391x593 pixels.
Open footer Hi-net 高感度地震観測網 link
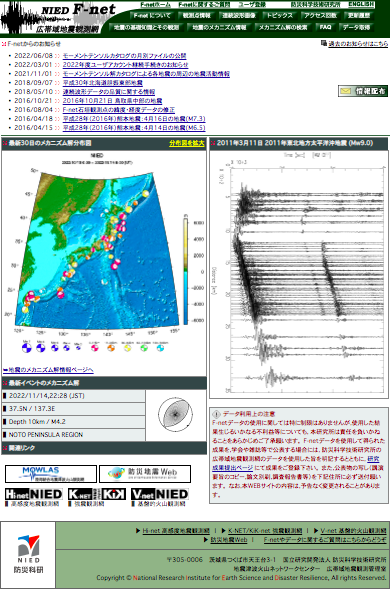point(176,531)
